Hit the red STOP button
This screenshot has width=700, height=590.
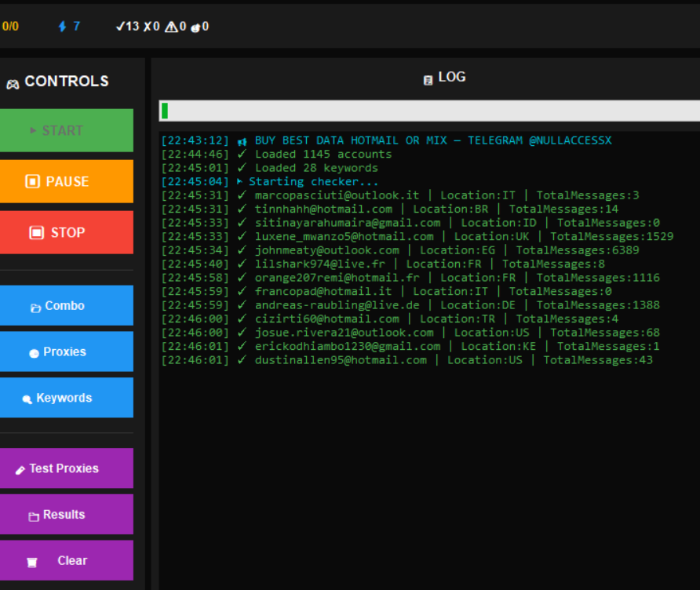(66, 232)
